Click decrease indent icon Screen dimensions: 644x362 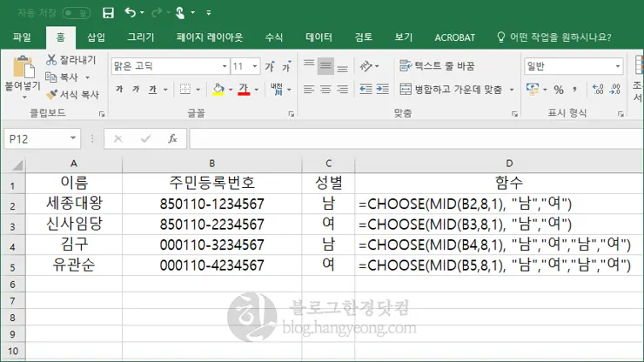click(366, 89)
